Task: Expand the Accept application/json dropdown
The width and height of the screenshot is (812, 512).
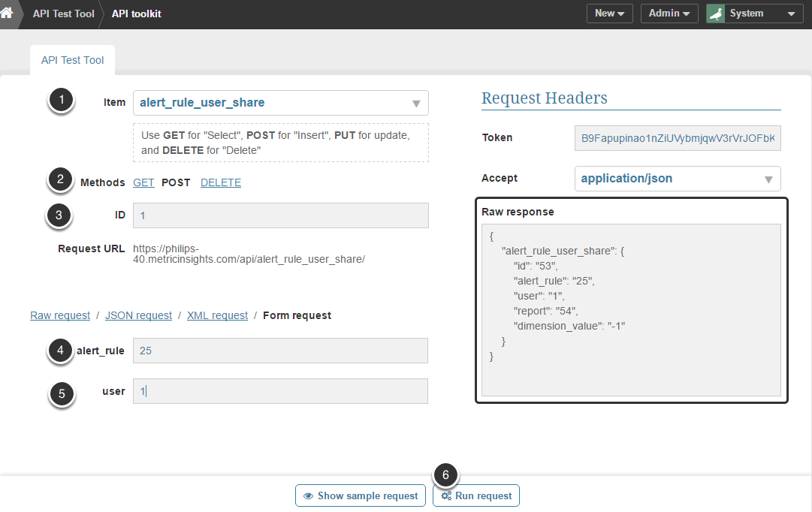Action: click(x=677, y=179)
